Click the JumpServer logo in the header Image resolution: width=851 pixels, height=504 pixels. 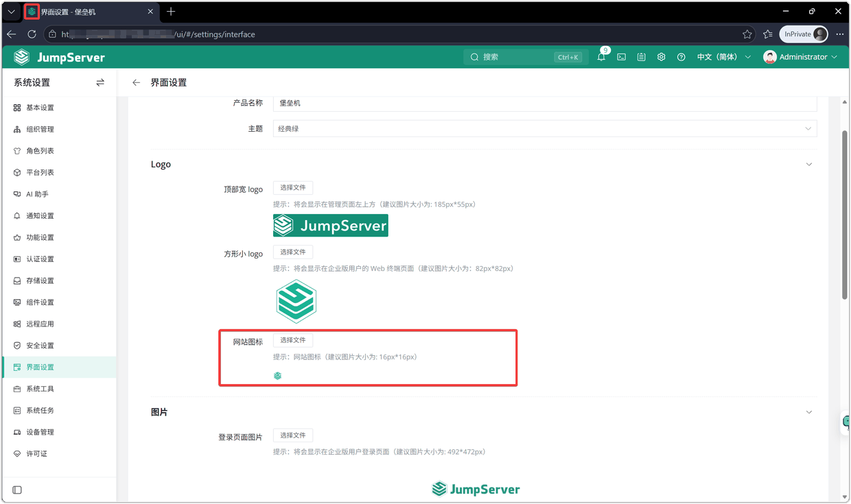click(x=60, y=57)
